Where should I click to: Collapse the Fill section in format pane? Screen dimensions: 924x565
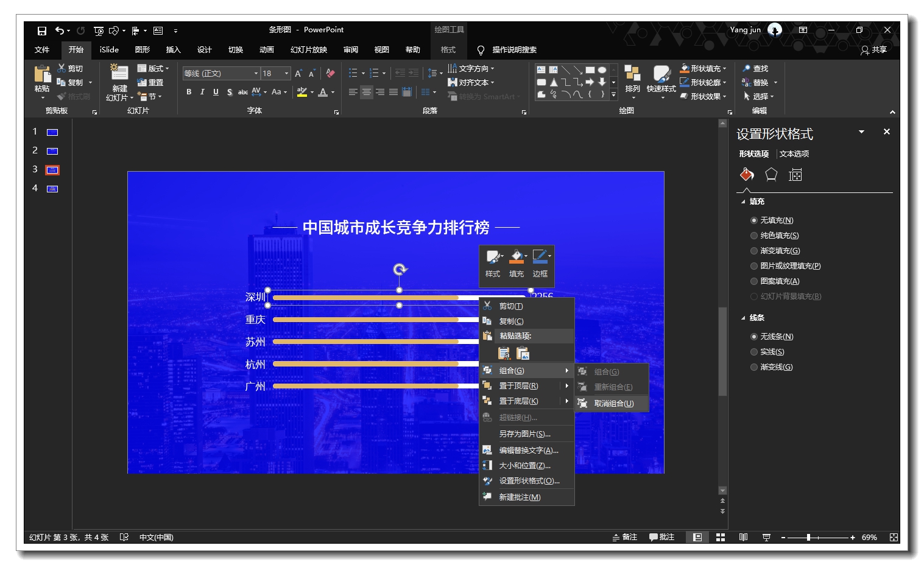743,202
